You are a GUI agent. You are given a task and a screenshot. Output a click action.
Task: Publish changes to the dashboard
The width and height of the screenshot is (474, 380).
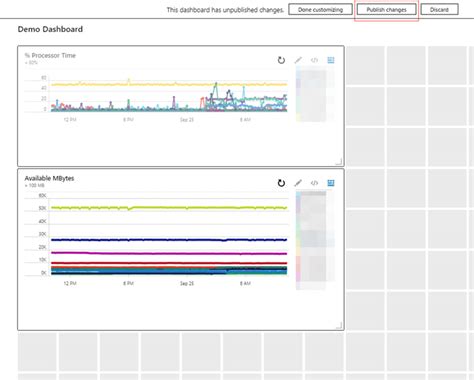[x=387, y=10]
